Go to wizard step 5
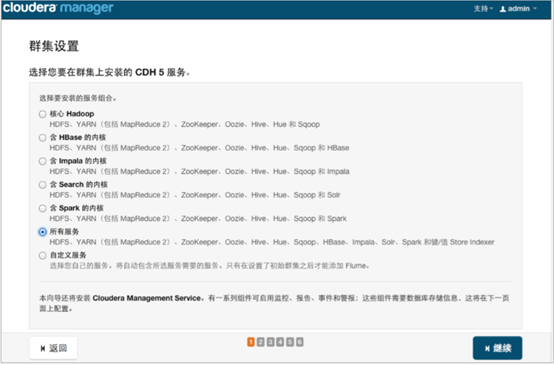Viewport: 554px width, 365px height. (x=290, y=342)
